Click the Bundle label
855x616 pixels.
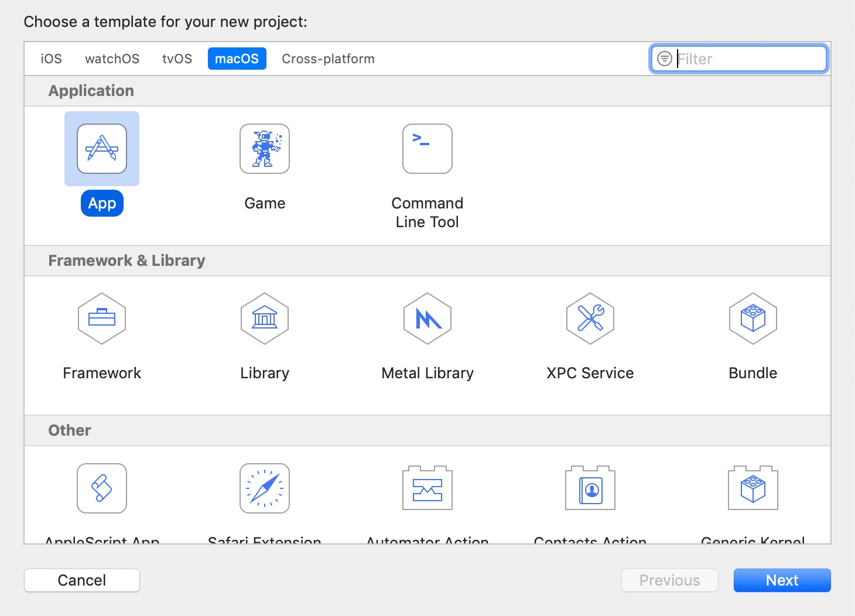[753, 373]
